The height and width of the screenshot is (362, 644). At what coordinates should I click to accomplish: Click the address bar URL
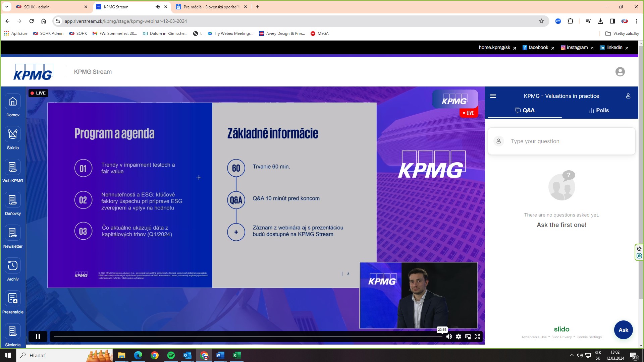[x=126, y=21]
